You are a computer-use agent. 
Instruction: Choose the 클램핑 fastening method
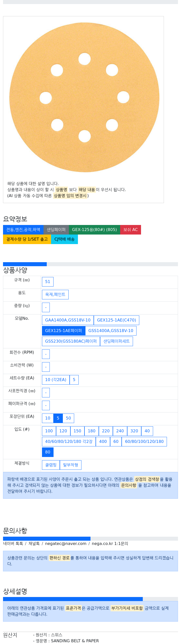click(x=51, y=465)
